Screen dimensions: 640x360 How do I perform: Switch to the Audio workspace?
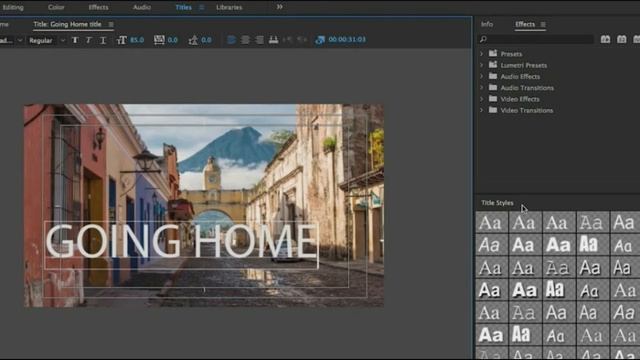pyautogui.click(x=142, y=7)
